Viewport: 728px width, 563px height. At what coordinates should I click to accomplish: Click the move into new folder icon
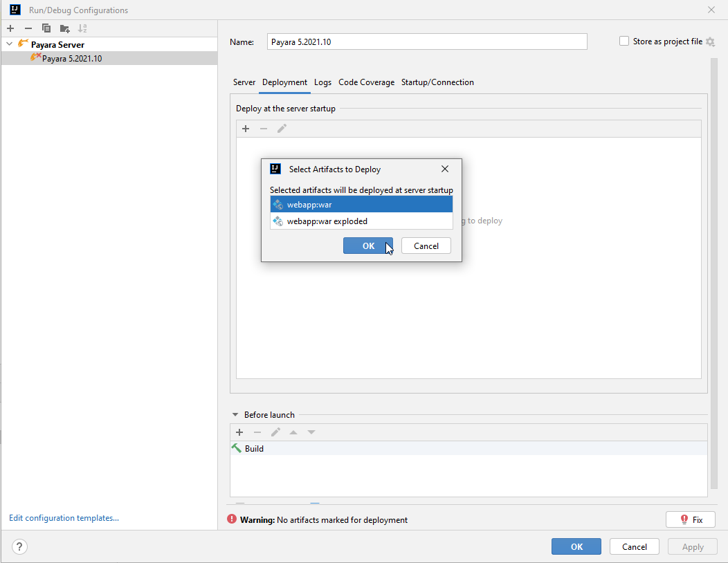(64, 28)
